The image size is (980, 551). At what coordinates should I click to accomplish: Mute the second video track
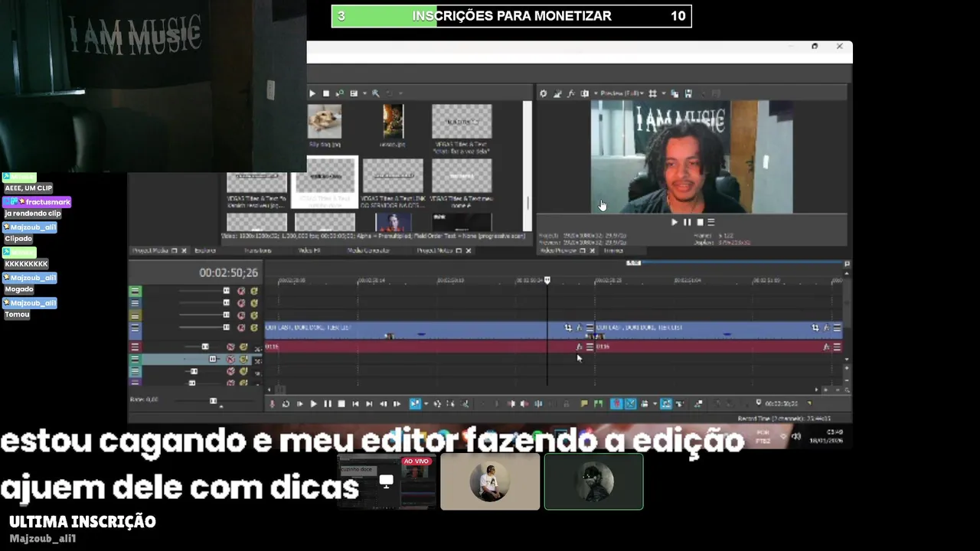click(x=241, y=302)
